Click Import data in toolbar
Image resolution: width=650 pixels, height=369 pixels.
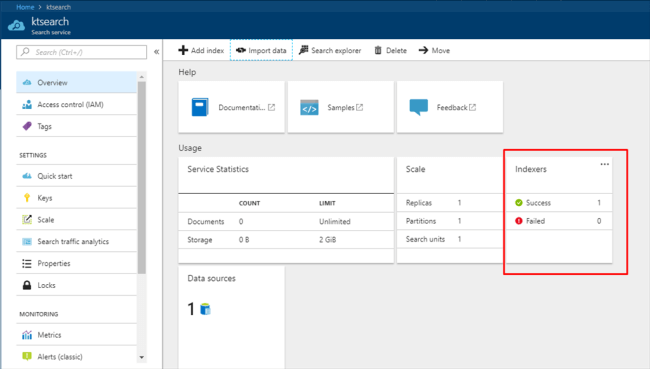261,50
